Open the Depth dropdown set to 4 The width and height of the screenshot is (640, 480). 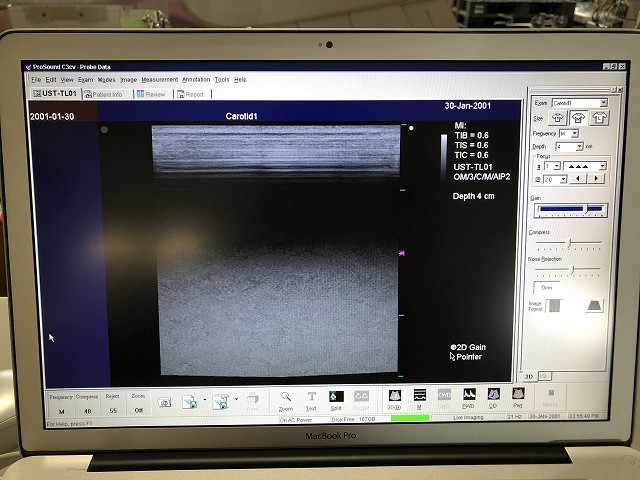point(569,146)
